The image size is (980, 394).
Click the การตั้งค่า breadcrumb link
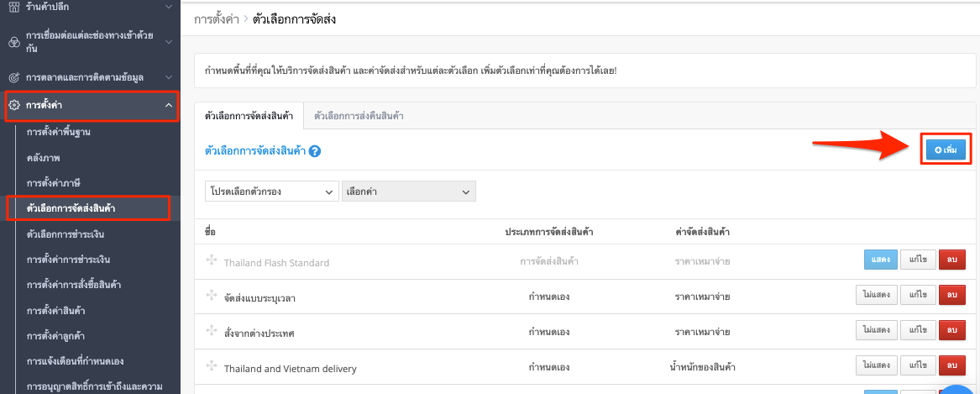tap(217, 19)
